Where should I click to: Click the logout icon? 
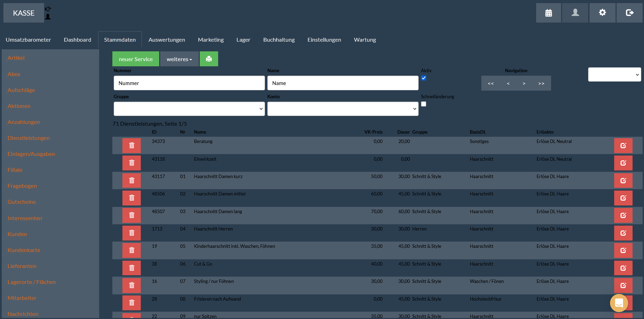[x=629, y=13]
